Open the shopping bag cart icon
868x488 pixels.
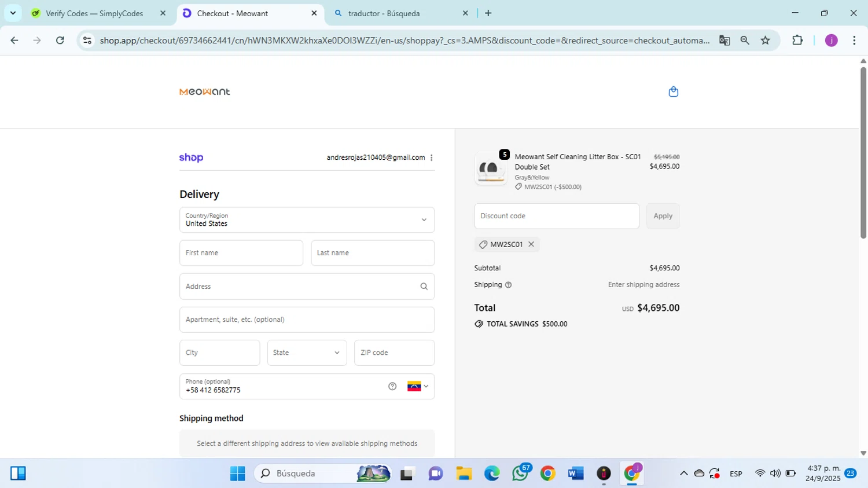(x=673, y=91)
